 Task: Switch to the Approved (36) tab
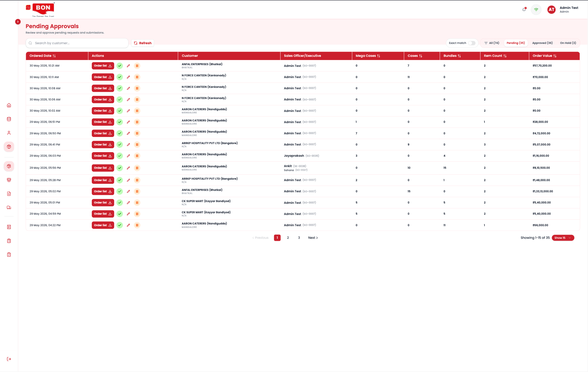point(542,43)
